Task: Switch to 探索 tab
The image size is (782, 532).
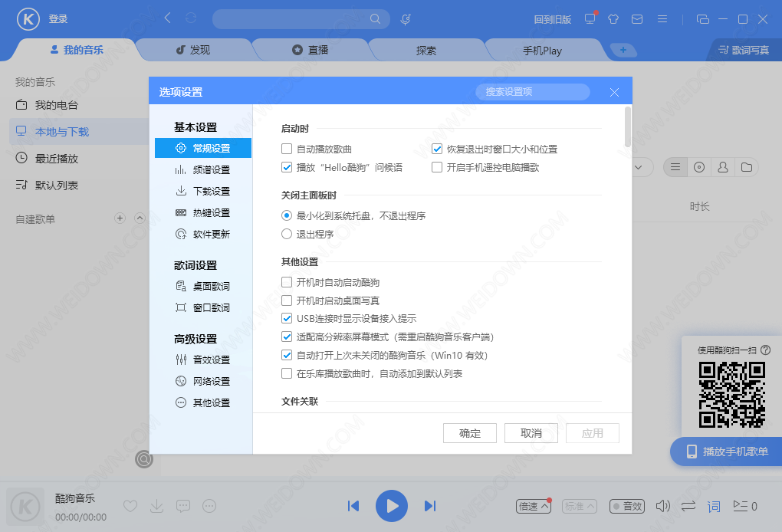Action: click(426, 51)
